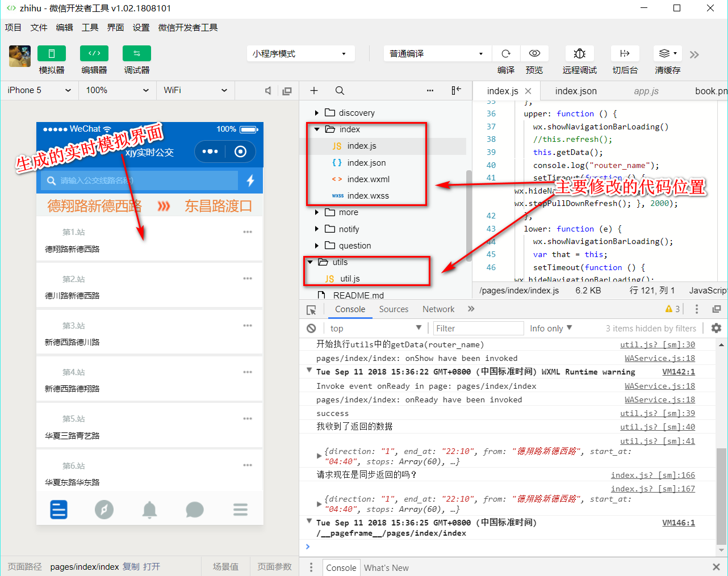
Task: Open util.js in the file tree
Action: click(350, 279)
